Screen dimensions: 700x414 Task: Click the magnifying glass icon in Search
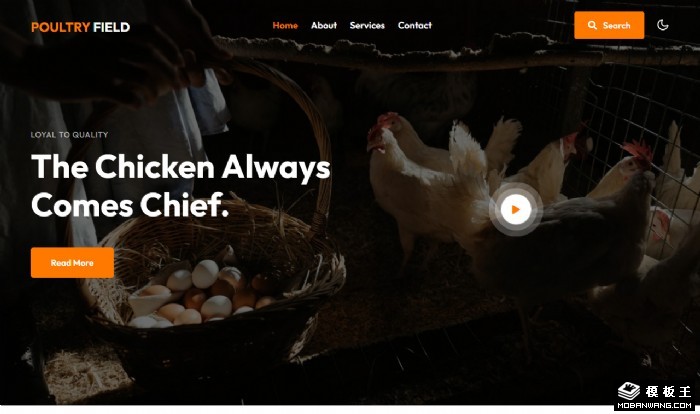tap(592, 25)
